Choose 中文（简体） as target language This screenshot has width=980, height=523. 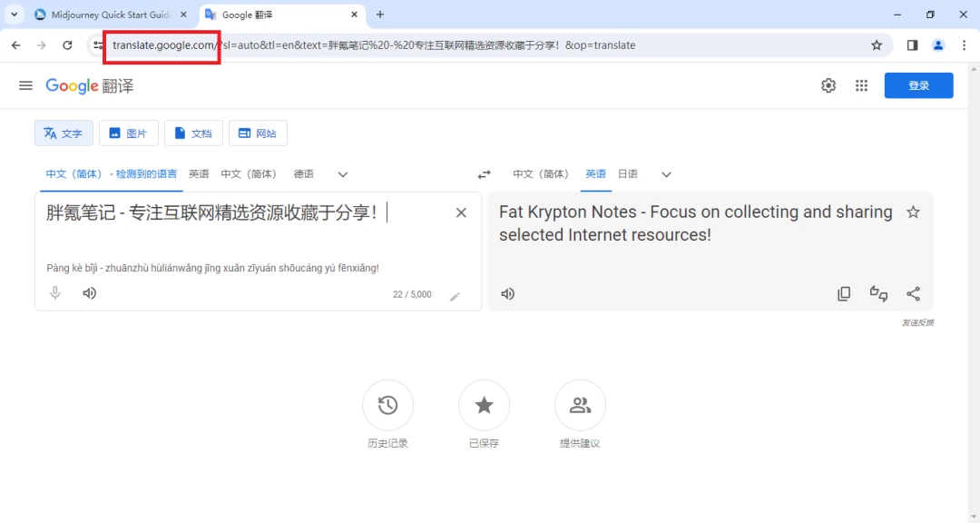click(541, 174)
